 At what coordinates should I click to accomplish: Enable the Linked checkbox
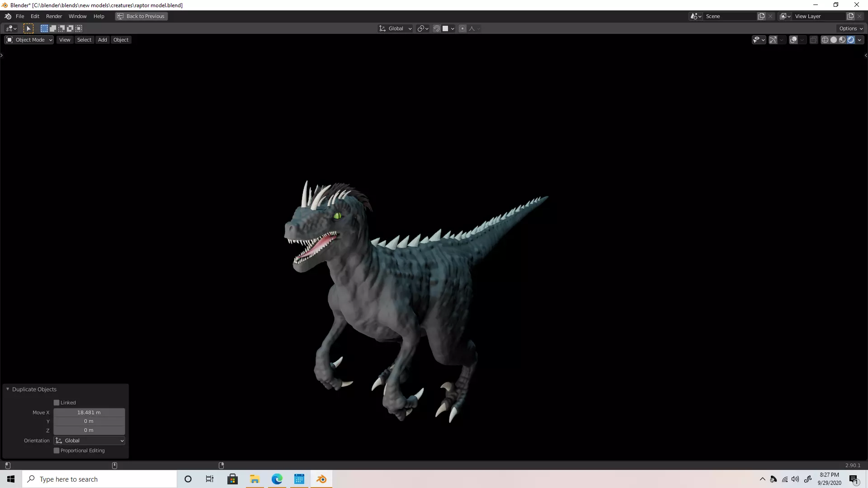pos(57,403)
